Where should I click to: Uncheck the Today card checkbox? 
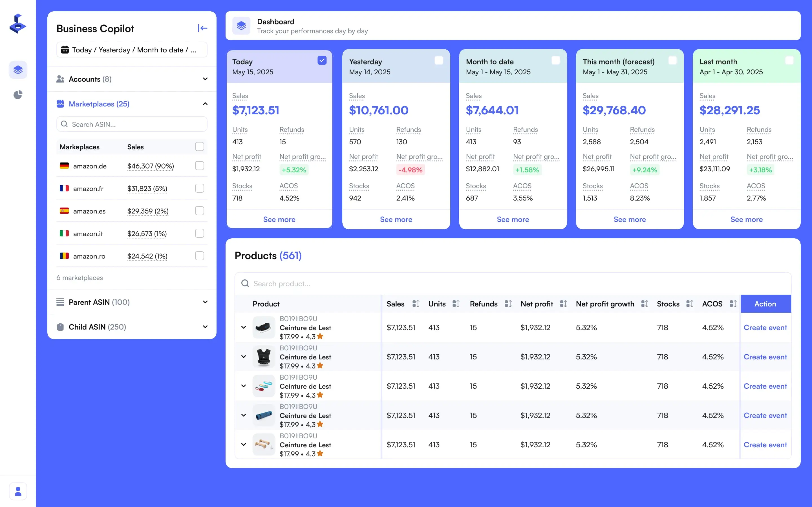click(322, 60)
